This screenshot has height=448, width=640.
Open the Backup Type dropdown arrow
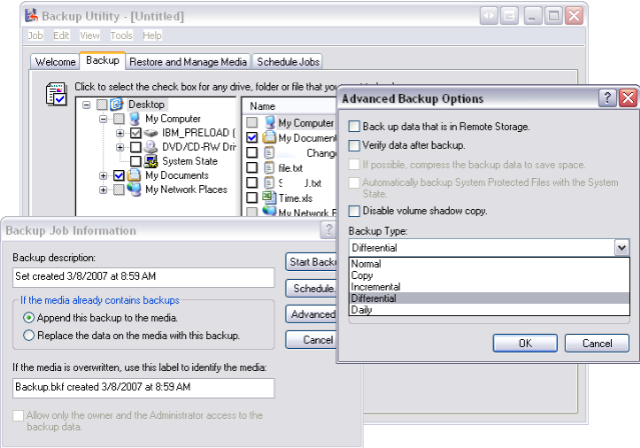click(622, 248)
